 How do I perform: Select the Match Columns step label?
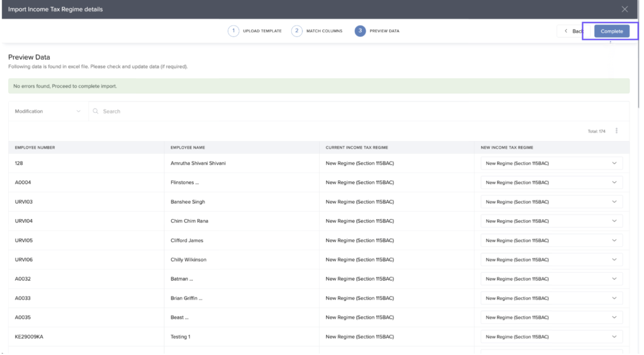324,31
